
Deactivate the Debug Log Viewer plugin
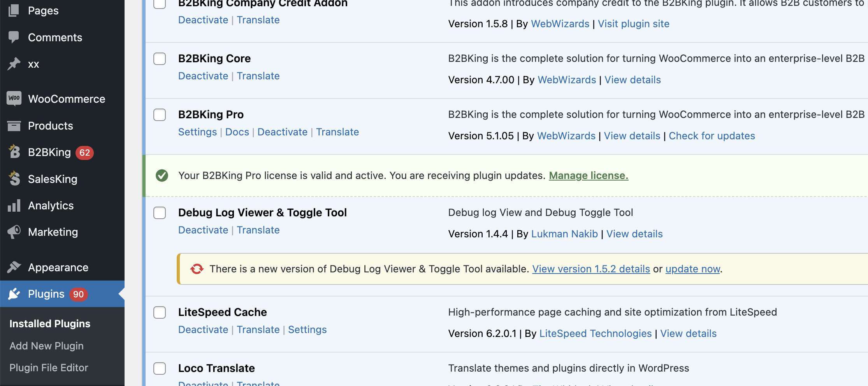pyautogui.click(x=203, y=230)
